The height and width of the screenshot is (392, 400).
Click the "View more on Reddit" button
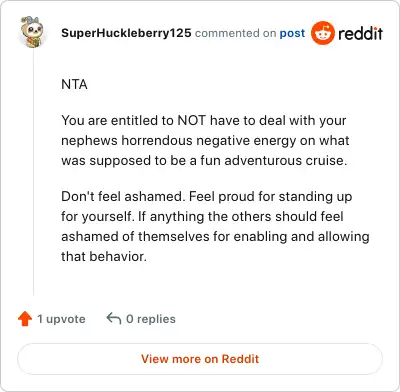click(x=200, y=359)
